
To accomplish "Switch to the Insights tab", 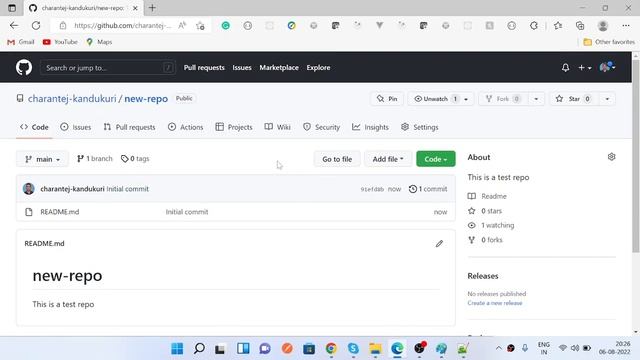I will pos(371,127).
